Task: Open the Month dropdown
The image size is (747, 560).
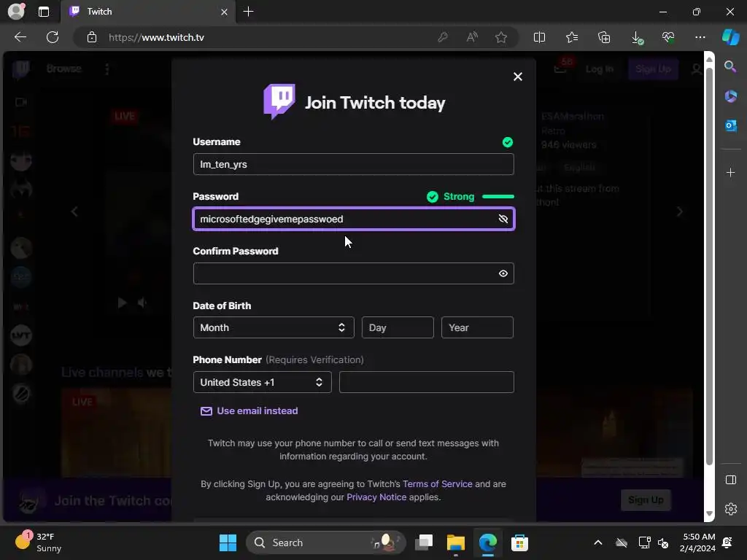Action: click(274, 327)
